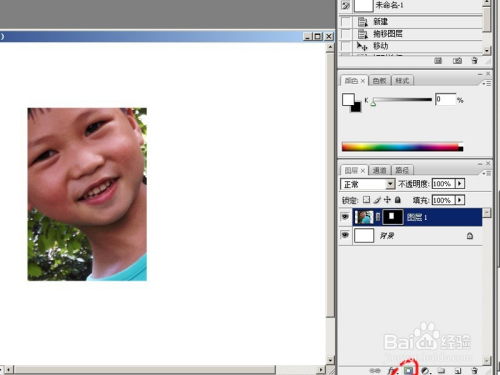Screen dimensions: 500x375
Task: Toggle lock all padlock
Action: (x=397, y=200)
